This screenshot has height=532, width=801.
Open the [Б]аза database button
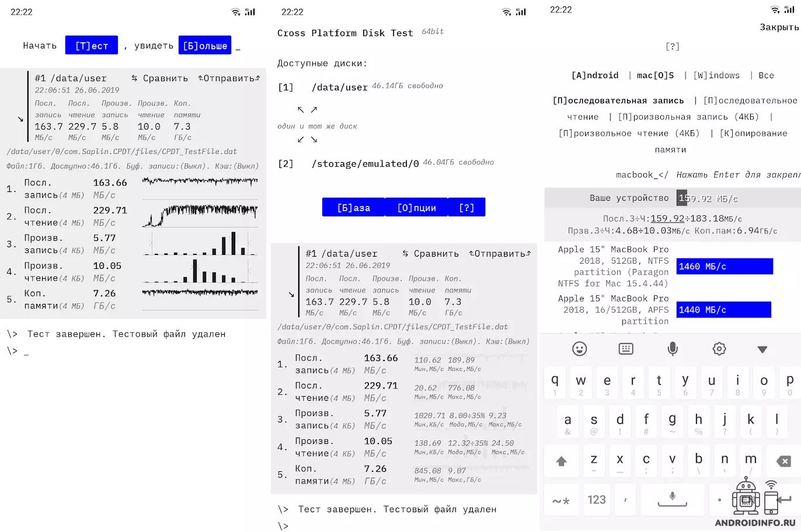pos(353,208)
